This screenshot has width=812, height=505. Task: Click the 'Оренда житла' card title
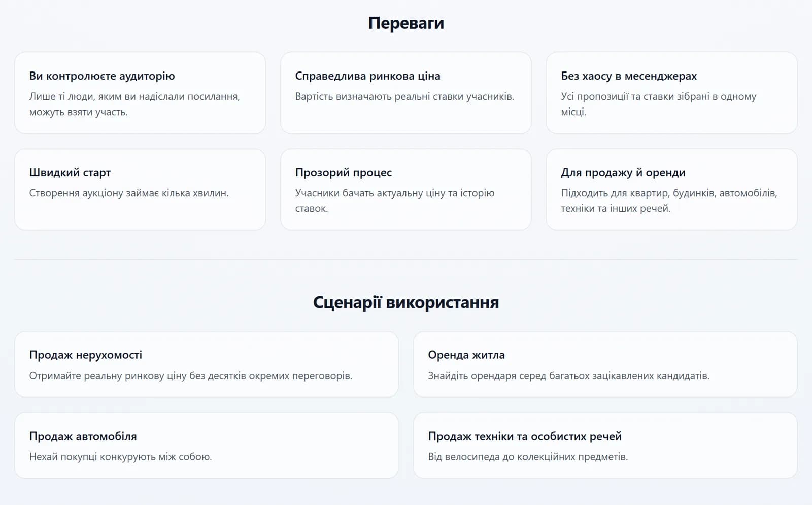[466, 355]
